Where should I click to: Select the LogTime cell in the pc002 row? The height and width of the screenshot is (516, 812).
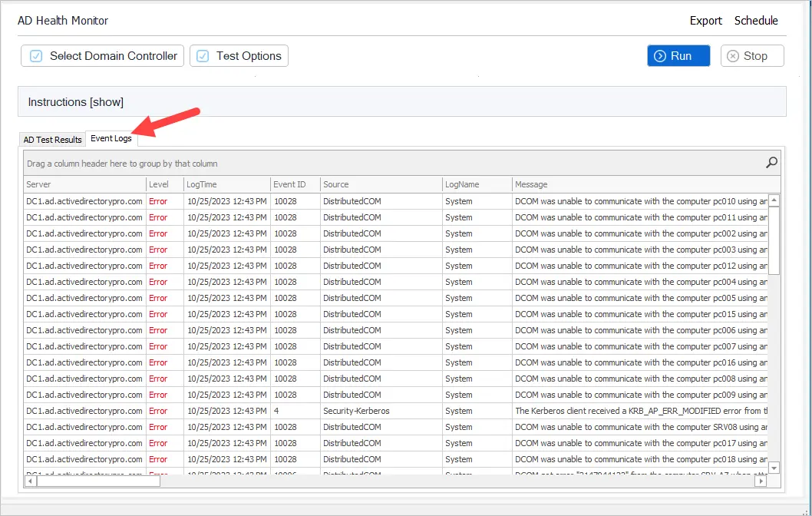pyautogui.click(x=227, y=233)
